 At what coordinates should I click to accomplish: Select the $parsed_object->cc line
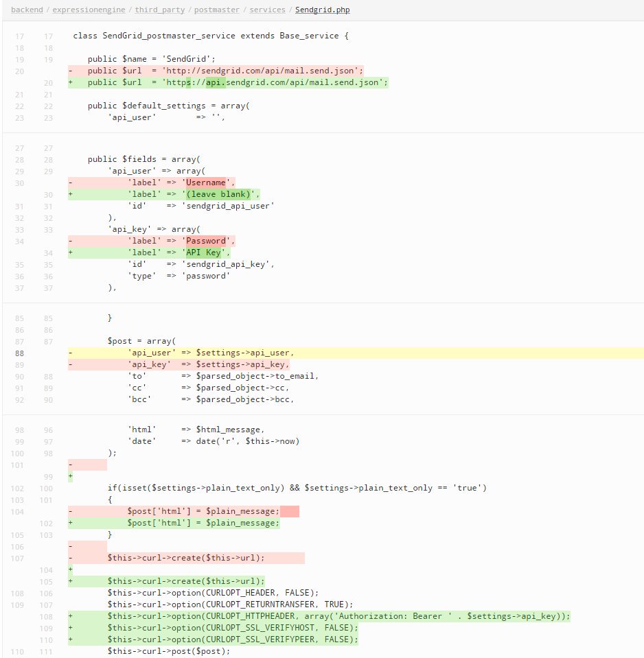(208, 388)
